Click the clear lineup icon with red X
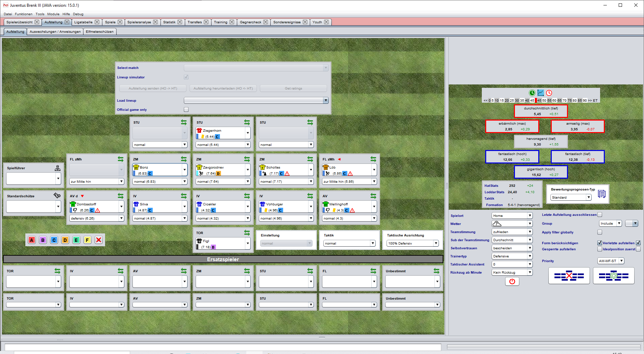This screenshot has width=644, height=354. tap(569, 276)
